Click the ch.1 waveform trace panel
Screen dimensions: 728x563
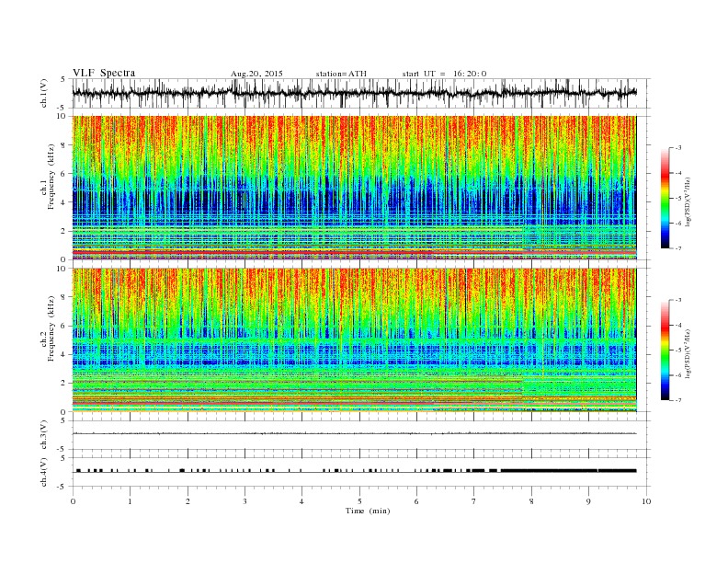click(360, 93)
